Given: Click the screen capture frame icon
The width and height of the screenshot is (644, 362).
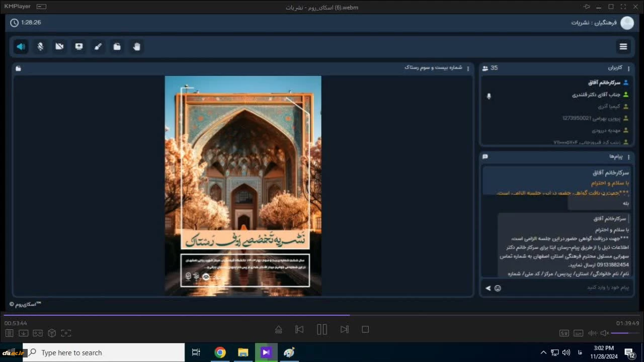Looking at the screenshot, I should point(66,333).
